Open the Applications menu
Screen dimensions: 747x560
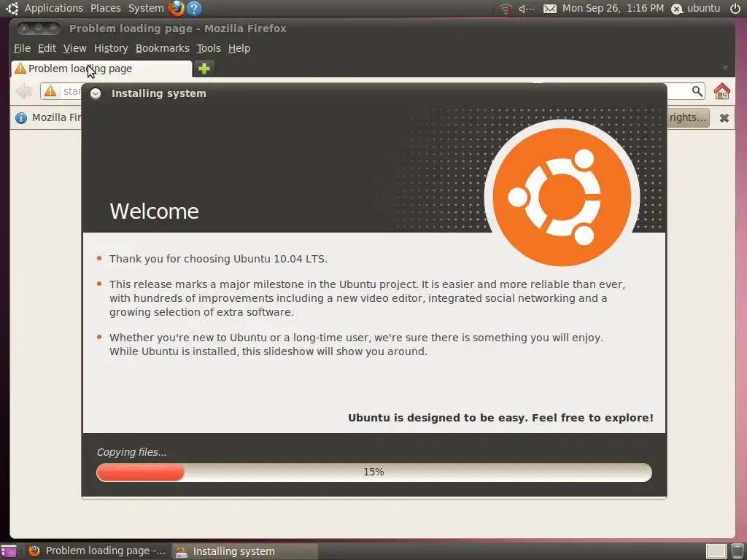coord(53,8)
